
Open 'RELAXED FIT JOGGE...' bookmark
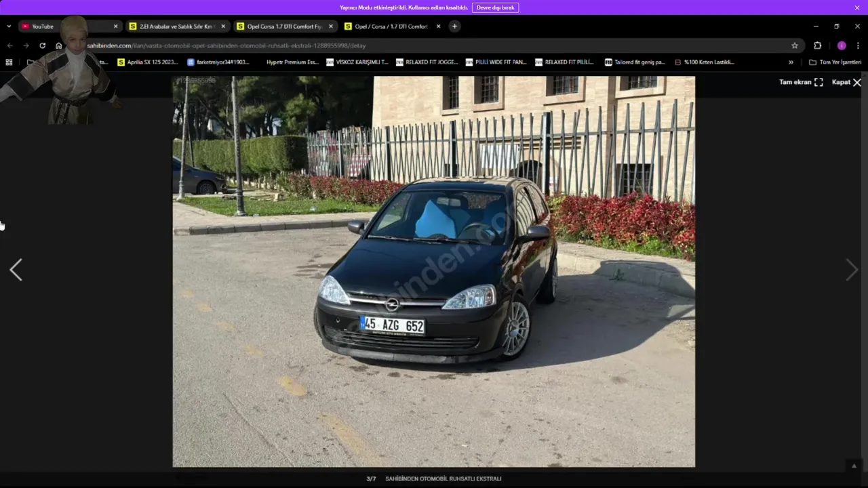point(427,62)
